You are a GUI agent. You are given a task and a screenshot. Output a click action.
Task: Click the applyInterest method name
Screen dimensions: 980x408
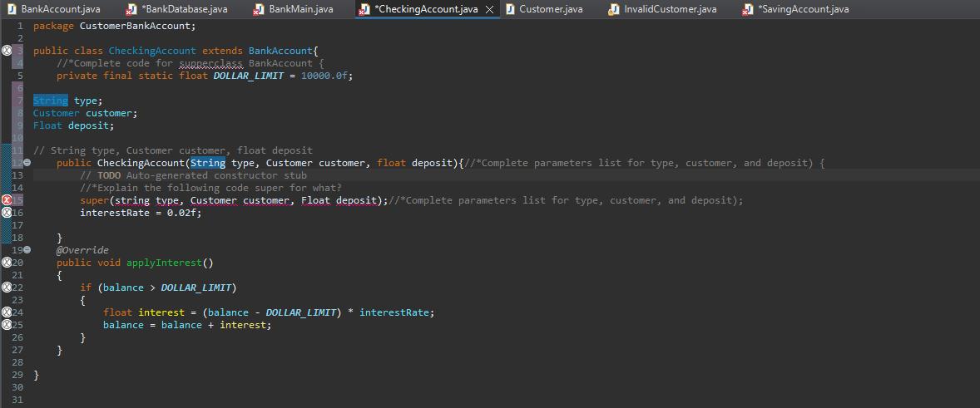pos(165,263)
